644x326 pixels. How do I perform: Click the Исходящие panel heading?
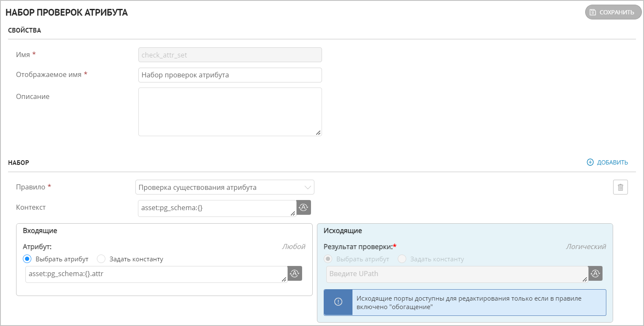point(342,231)
